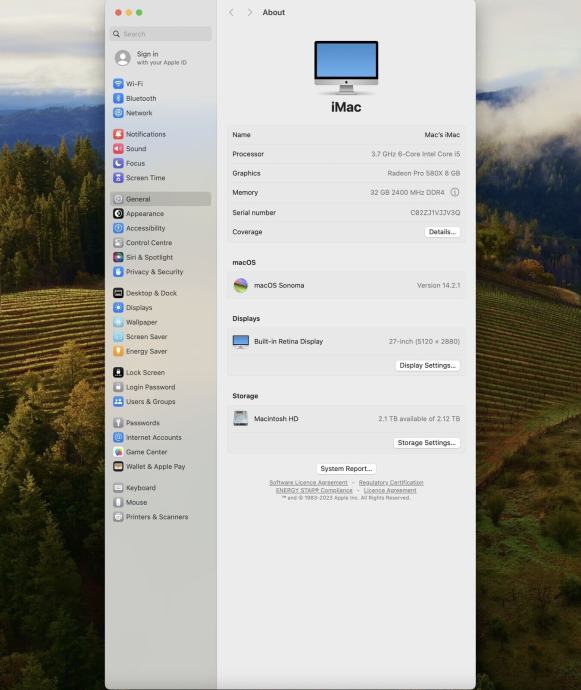The height and width of the screenshot is (690, 581).
Task: Select the Bluetooth icon in sidebar
Action: [x=118, y=98]
